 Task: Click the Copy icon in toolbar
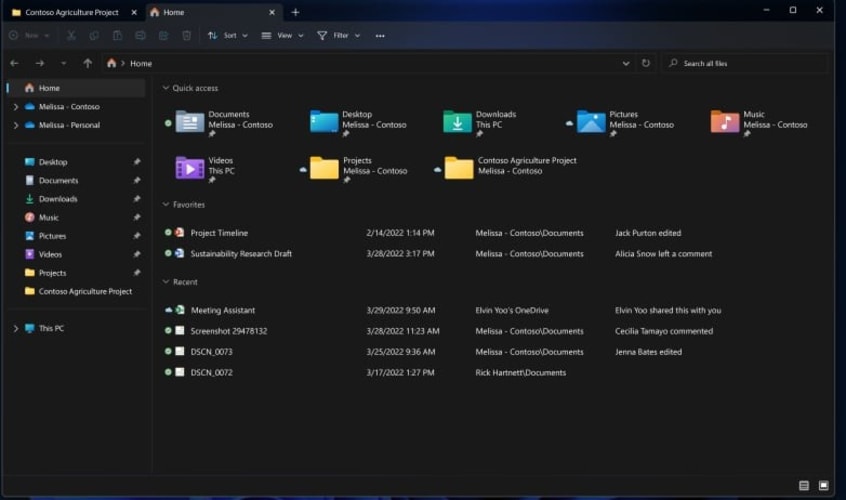[x=94, y=36]
